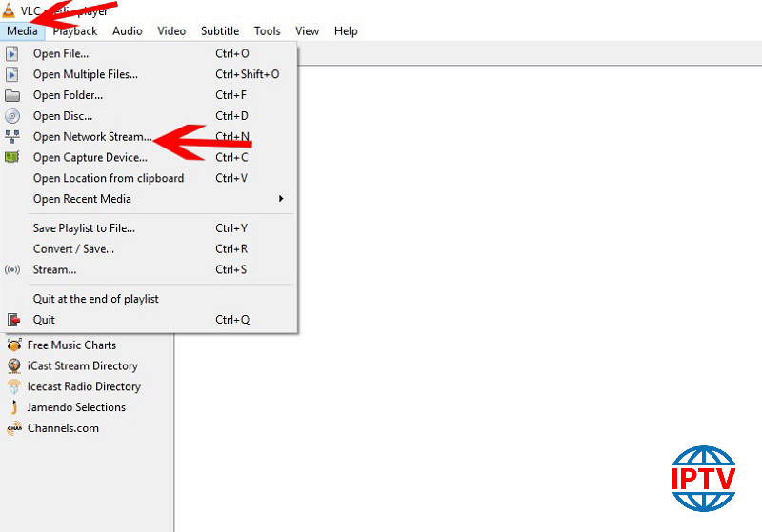The width and height of the screenshot is (762, 532).
Task: Click the Open Folder icon
Action: point(12,95)
